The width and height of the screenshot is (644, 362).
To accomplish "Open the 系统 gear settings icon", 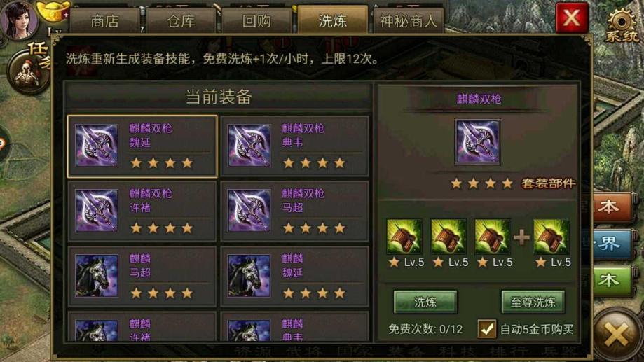I will click(x=622, y=25).
